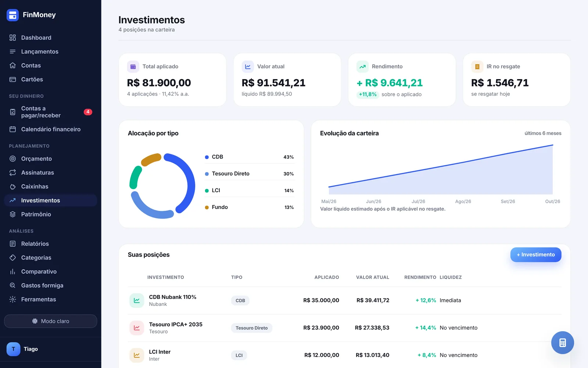Open Tiago user profile
Screen dimensions: 588x368
(x=51, y=349)
